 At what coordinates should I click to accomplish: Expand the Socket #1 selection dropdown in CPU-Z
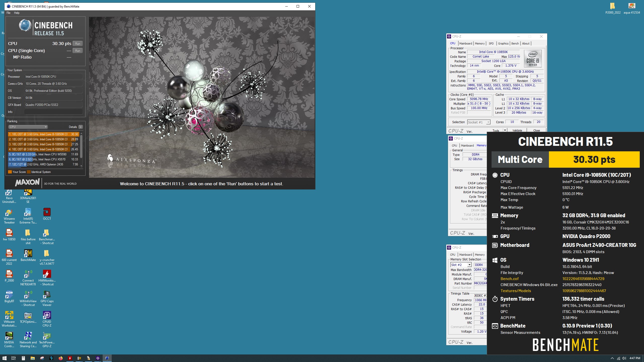point(488,122)
